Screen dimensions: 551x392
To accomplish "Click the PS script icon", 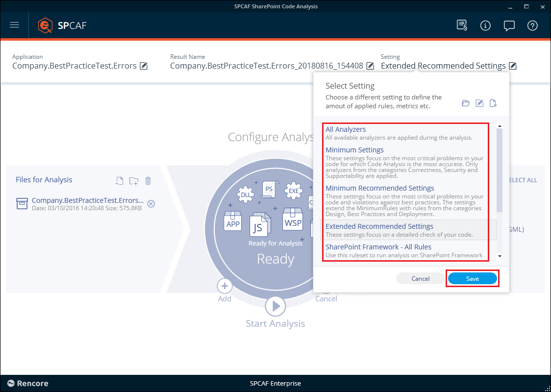I will (x=270, y=189).
